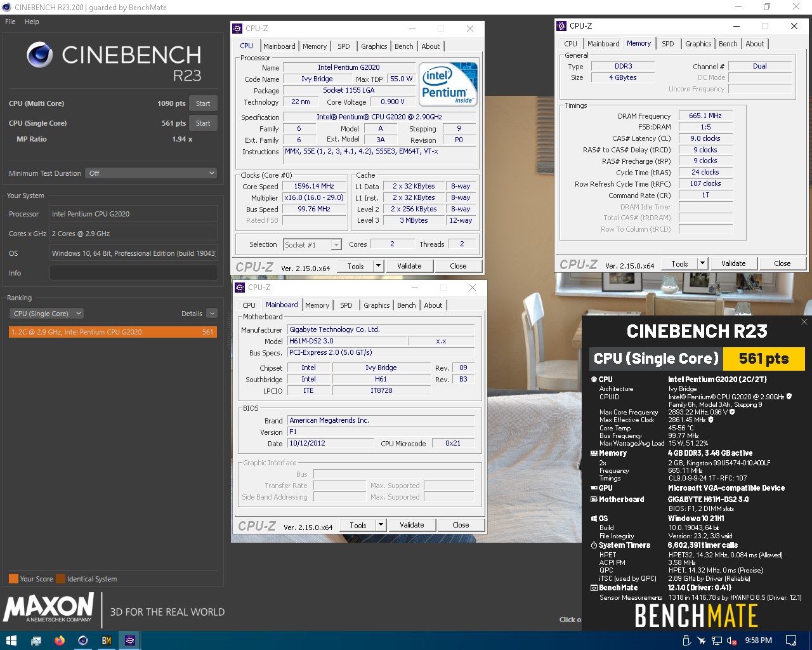Click the Core Speed value 1596.14 MHz
Viewport: 812px width, 650px height.
coord(314,187)
